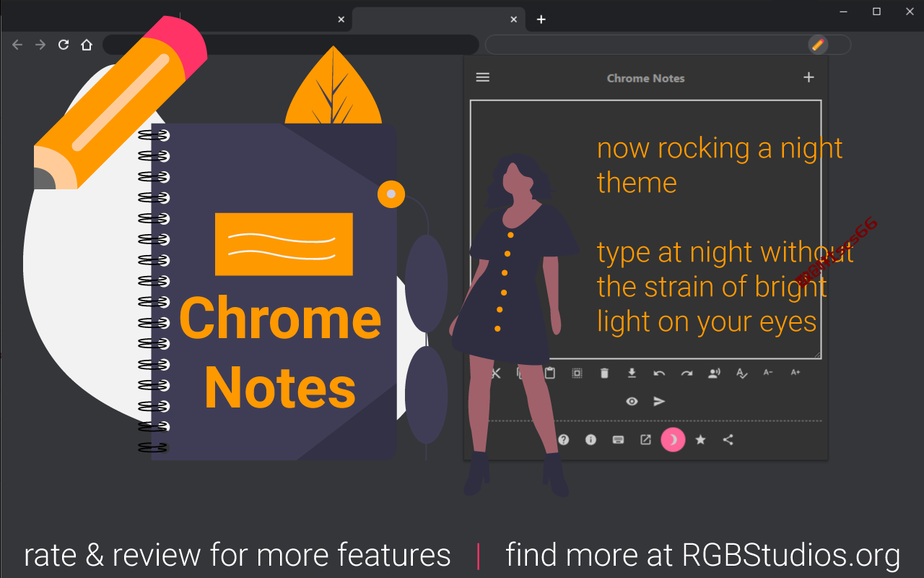Image resolution: width=924 pixels, height=578 pixels.
Task: Click the browser home button
Action: coord(87,45)
